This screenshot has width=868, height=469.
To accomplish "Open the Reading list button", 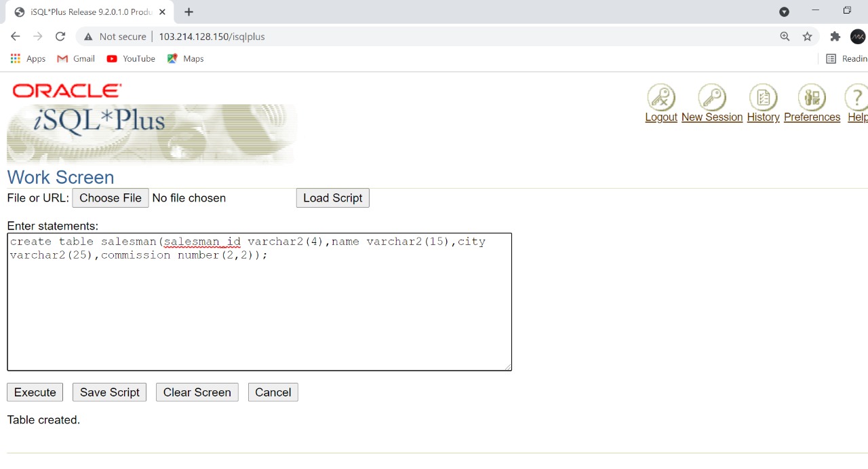I will [x=846, y=59].
